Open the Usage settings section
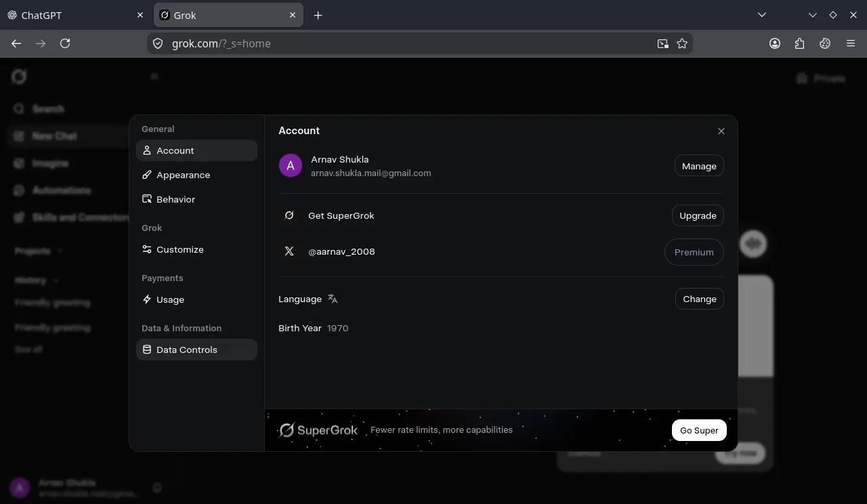This screenshot has width=867, height=504. point(196,299)
